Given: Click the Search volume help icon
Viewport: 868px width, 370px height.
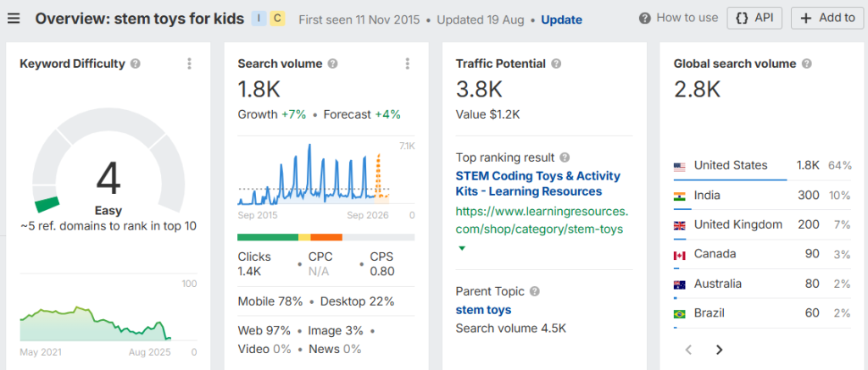Looking at the screenshot, I should tap(332, 64).
